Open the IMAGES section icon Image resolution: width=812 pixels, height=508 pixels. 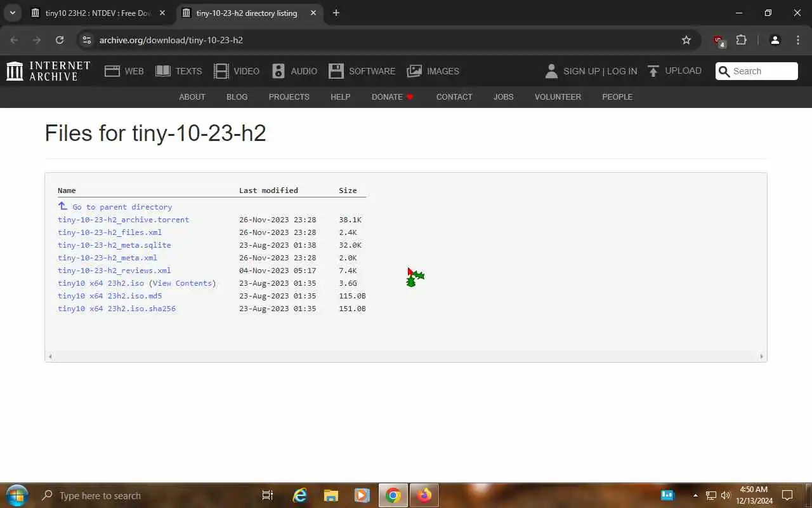click(x=414, y=71)
